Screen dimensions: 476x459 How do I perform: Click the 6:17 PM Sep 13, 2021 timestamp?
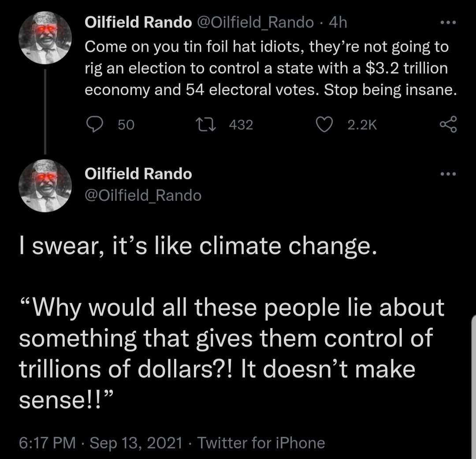[x=100, y=442]
